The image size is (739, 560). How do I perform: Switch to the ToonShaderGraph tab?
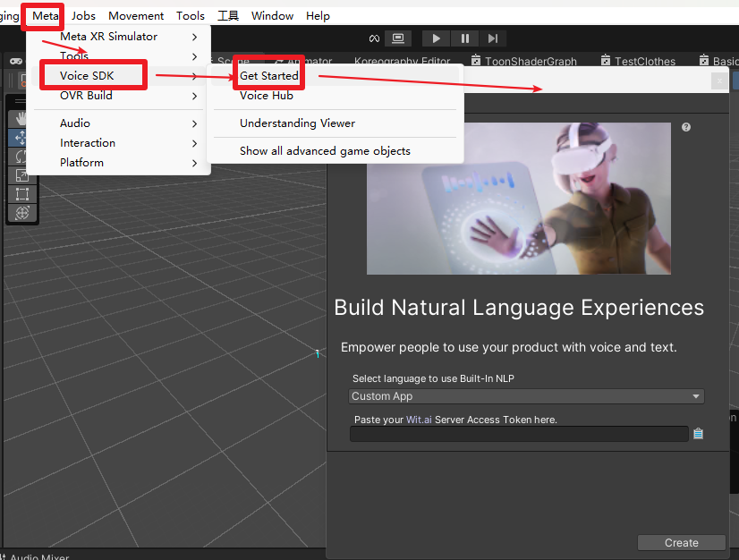(524, 61)
